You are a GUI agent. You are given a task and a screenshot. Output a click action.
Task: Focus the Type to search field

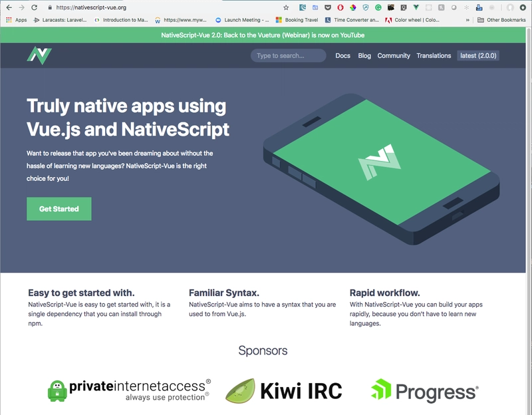[289, 56]
